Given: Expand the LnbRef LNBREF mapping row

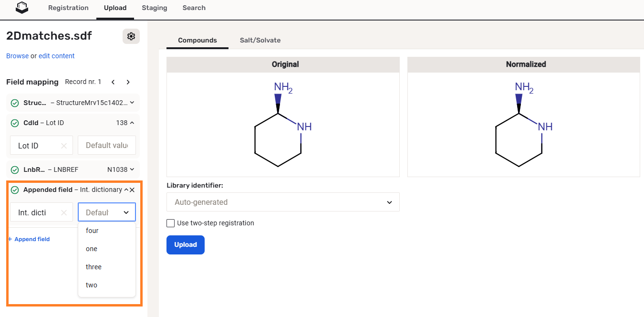Looking at the screenshot, I should point(132,169).
